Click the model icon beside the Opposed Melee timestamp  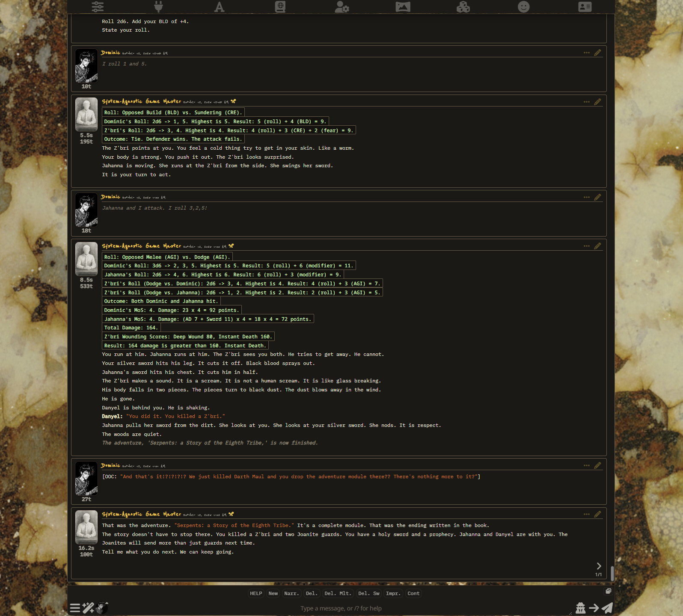coord(231,246)
